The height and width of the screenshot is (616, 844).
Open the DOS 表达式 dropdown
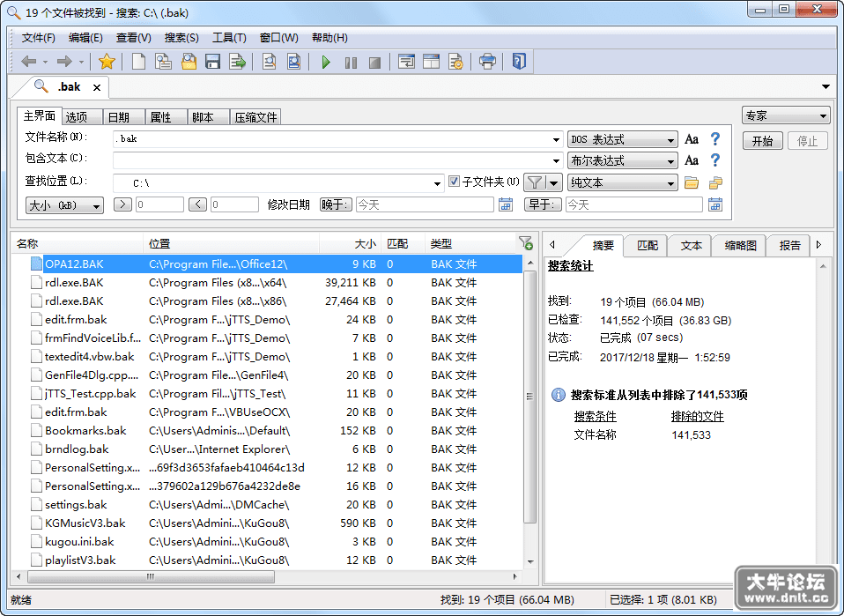click(x=623, y=140)
